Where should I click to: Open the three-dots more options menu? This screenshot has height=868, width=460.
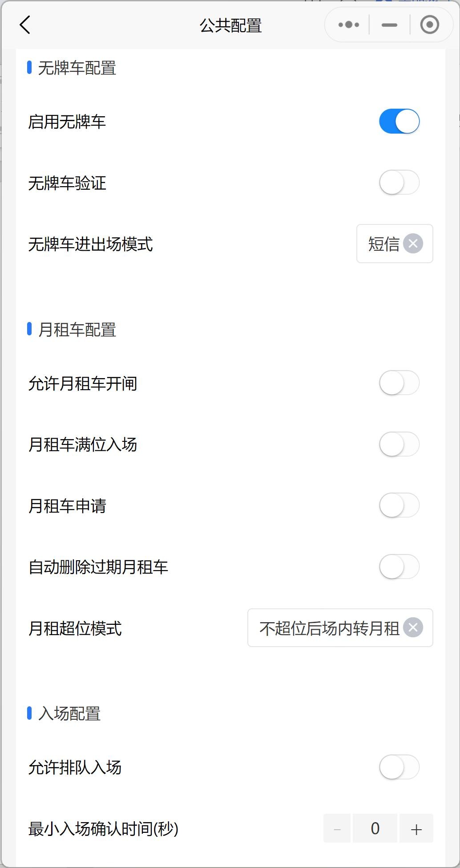click(348, 25)
